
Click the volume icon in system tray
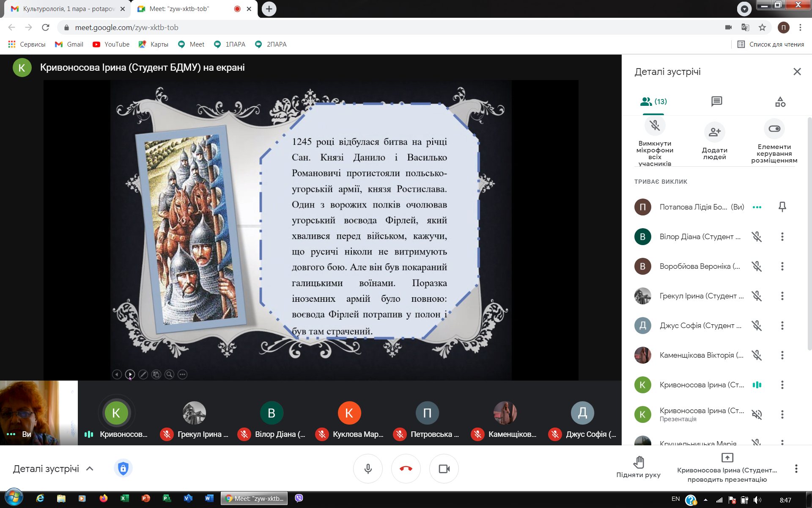pos(757,500)
